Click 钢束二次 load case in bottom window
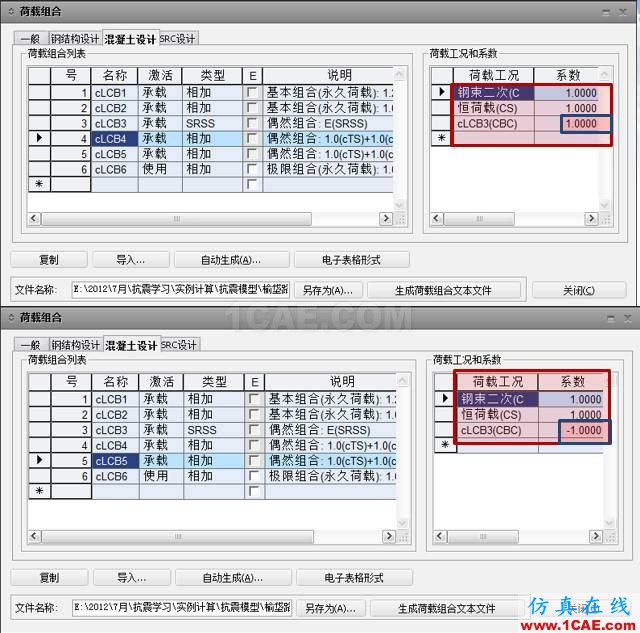640x633 pixels. [x=498, y=399]
